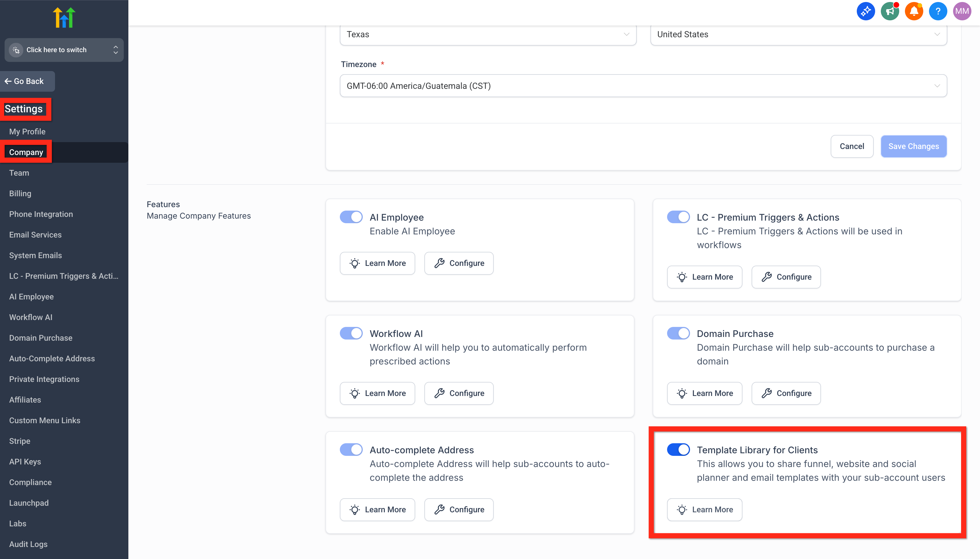Open Billing in settings sidebar
The image size is (980, 559).
[x=20, y=193]
